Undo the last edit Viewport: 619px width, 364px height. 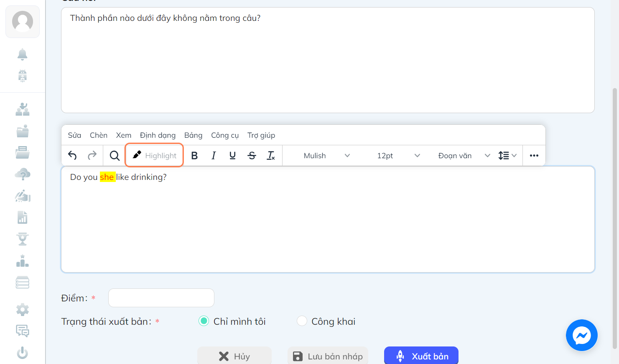(x=72, y=156)
